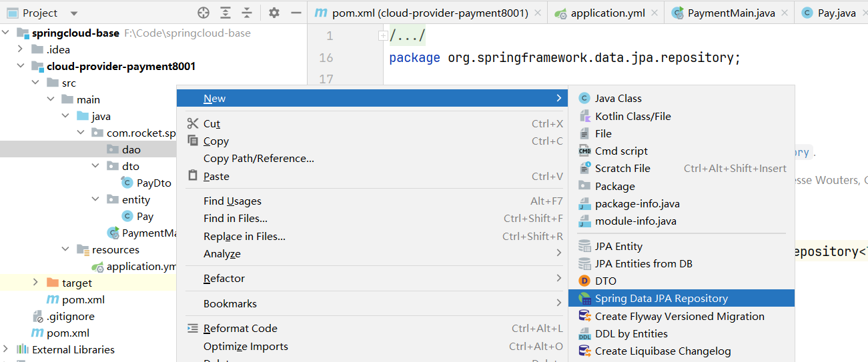Screen dimensions: 868x362
Task: Click the Kotlin Class/File icon
Action: pyautogui.click(x=584, y=116)
